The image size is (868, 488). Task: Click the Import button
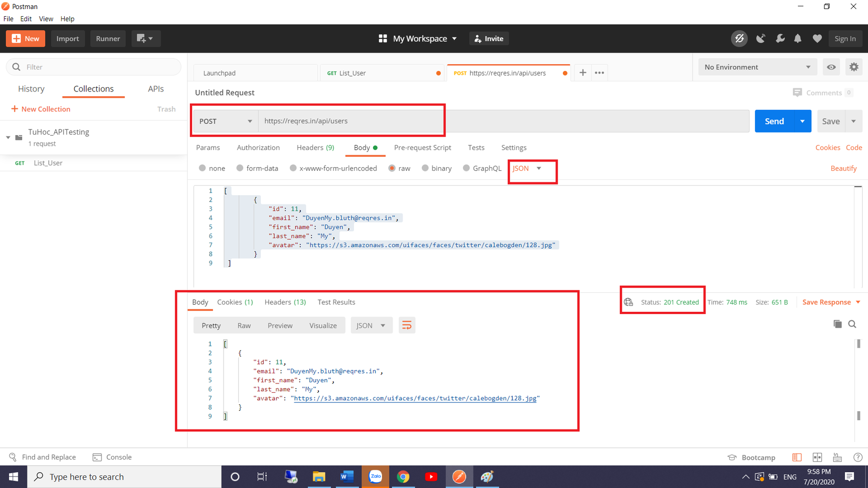coord(68,38)
